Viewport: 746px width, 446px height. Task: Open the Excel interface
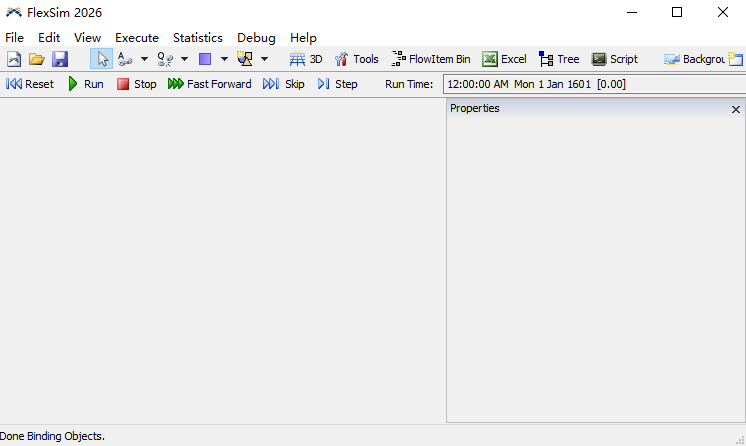pyautogui.click(x=504, y=59)
